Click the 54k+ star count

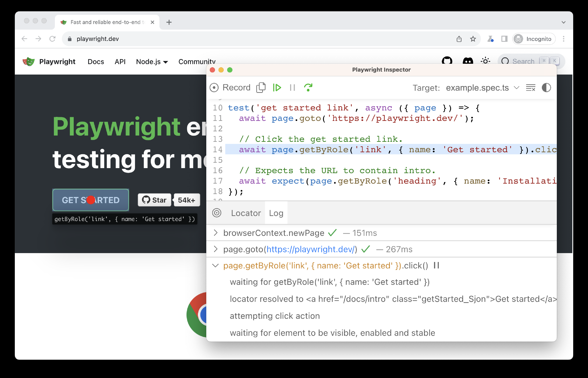tap(187, 200)
